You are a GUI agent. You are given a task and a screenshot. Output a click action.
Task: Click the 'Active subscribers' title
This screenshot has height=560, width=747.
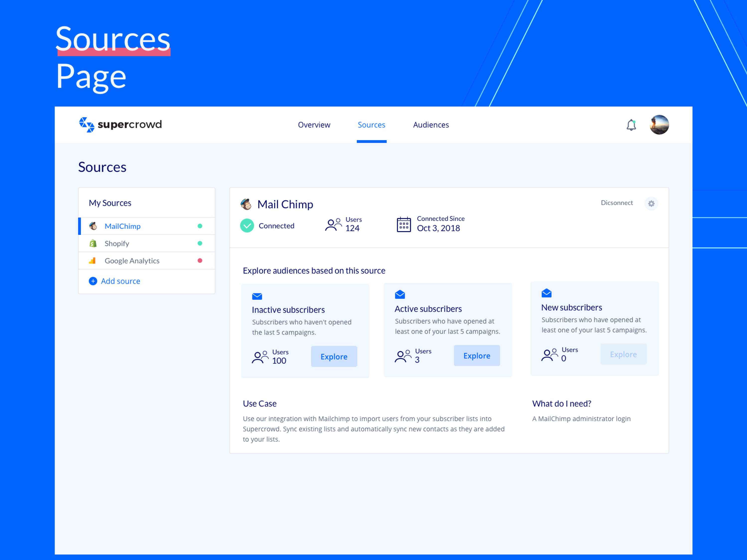click(x=428, y=309)
